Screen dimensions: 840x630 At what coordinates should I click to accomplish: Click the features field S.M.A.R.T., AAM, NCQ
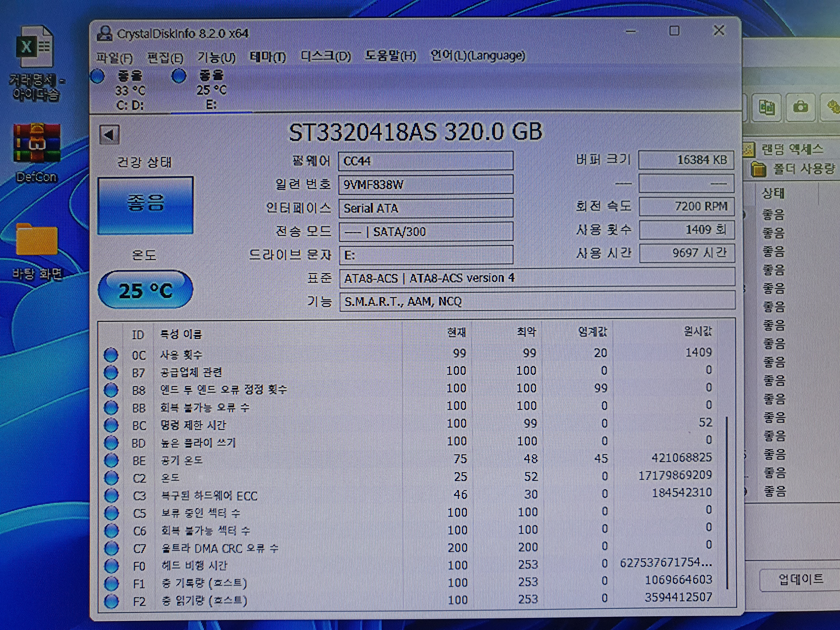[x=537, y=301]
